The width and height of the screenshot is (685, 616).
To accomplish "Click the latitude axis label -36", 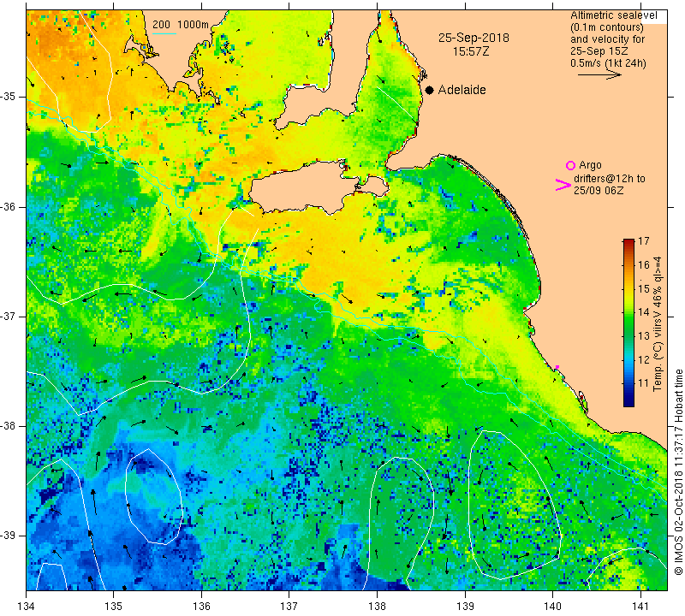I will pos(9,206).
